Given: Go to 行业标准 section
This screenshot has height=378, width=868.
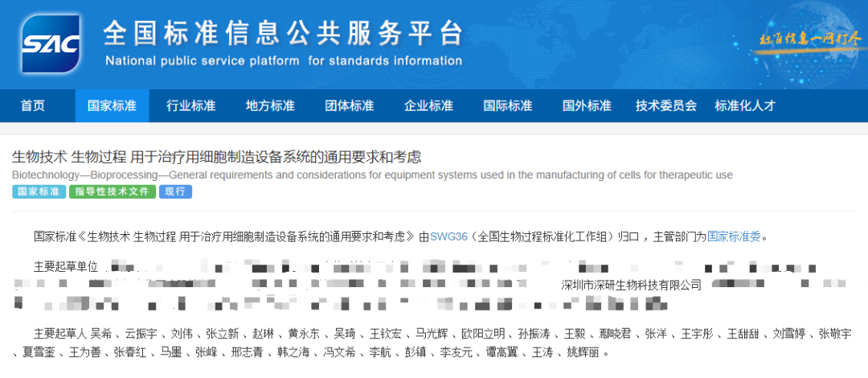Looking at the screenshot, I should click(191, 106).
